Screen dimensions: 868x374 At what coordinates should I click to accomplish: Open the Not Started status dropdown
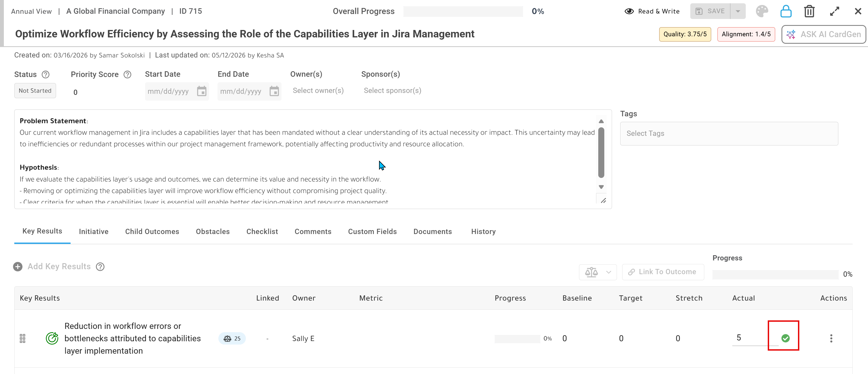coord(35,91)
